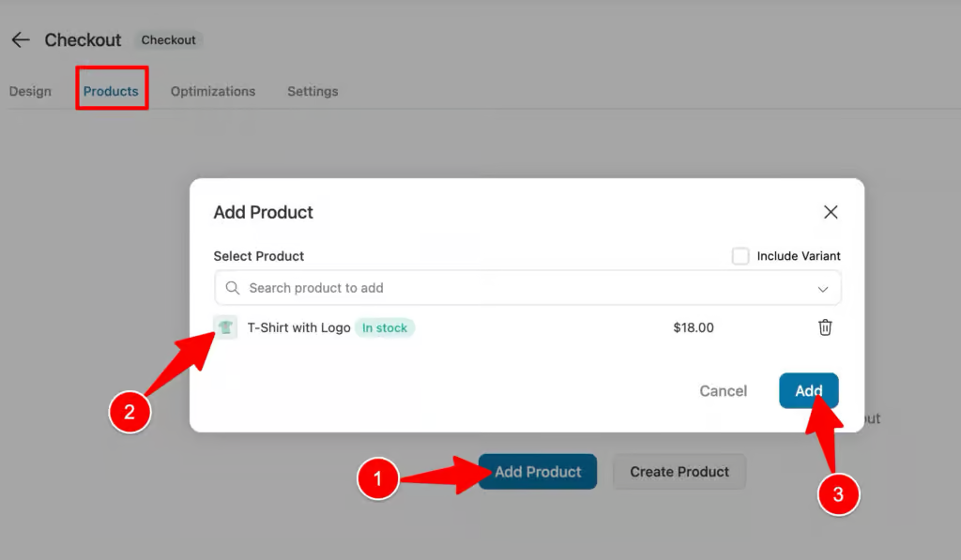Cancel the Add Product dialog
961x560 pixels.
click(x=723, y=390)
